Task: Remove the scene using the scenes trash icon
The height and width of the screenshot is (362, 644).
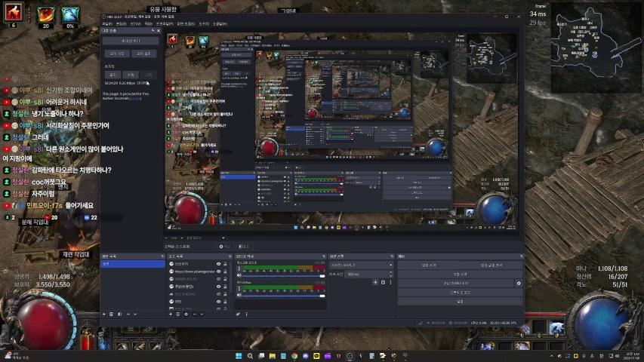Action: (x=111, y=314)
